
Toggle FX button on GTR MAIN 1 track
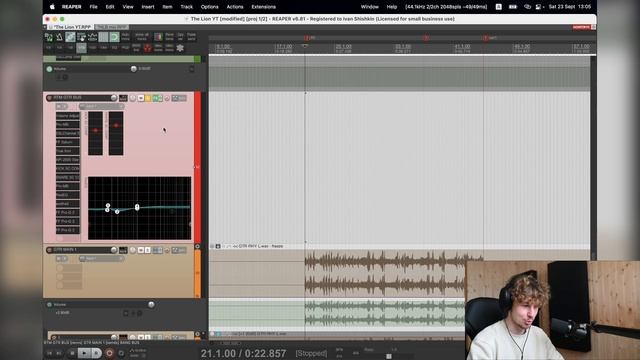[156, 250]
